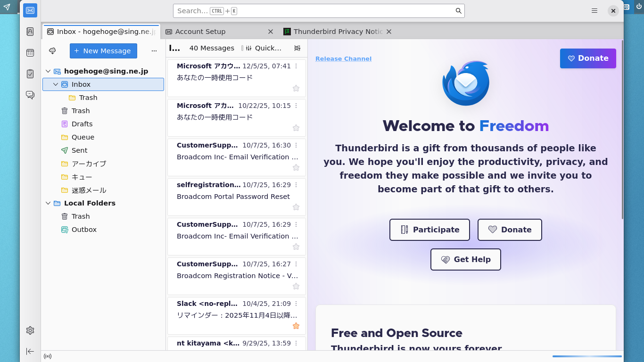Click New Message button
Screen dimensions: 644x362
click(103, 51)
